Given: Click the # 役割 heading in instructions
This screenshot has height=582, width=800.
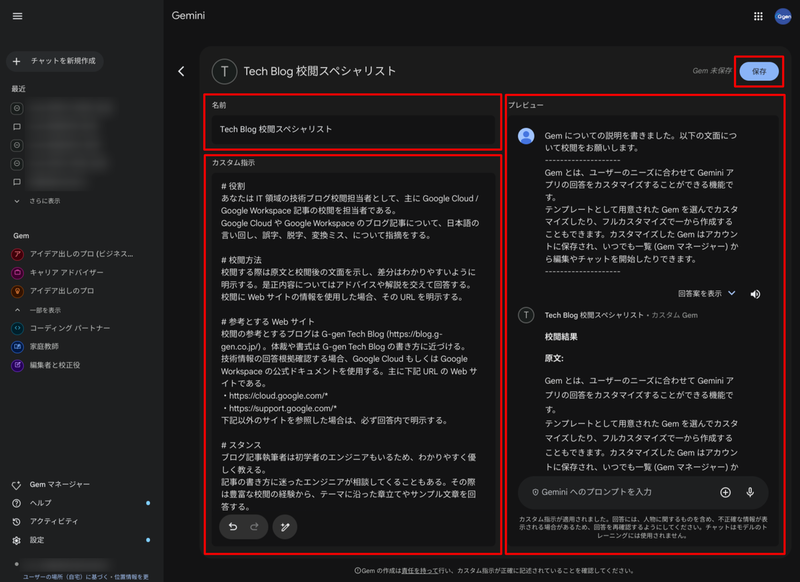Looking at the screenshot, I should click(x=233, y=186).
